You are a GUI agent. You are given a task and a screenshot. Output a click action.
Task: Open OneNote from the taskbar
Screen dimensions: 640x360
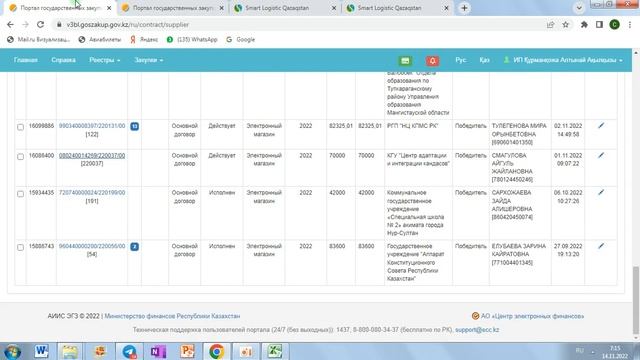[x=158, y=351]
